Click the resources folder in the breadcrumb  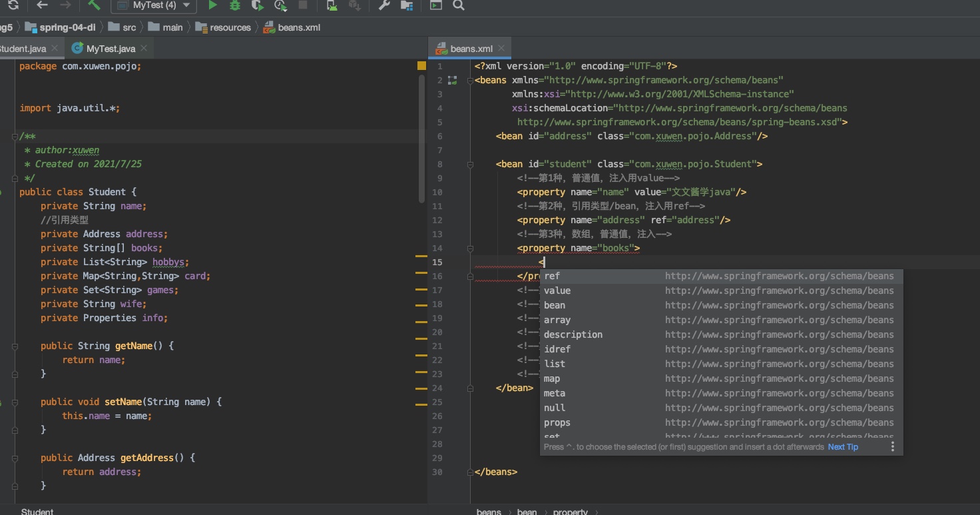(230, 27)
